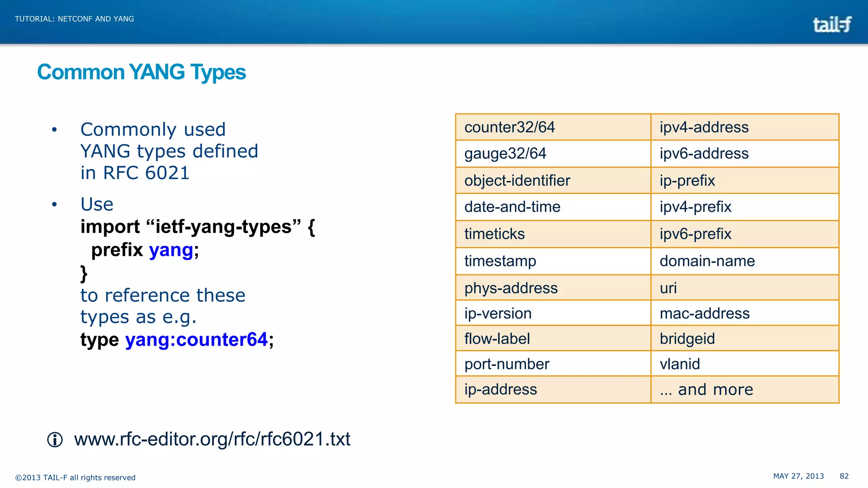Select the 'object-identifier' table cell

tap(553, 180)
